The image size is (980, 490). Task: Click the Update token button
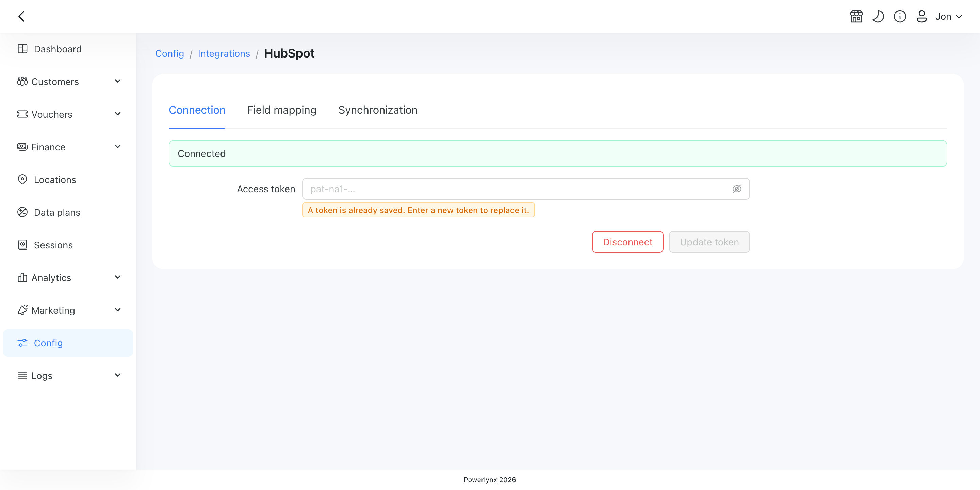coord(709,242)
